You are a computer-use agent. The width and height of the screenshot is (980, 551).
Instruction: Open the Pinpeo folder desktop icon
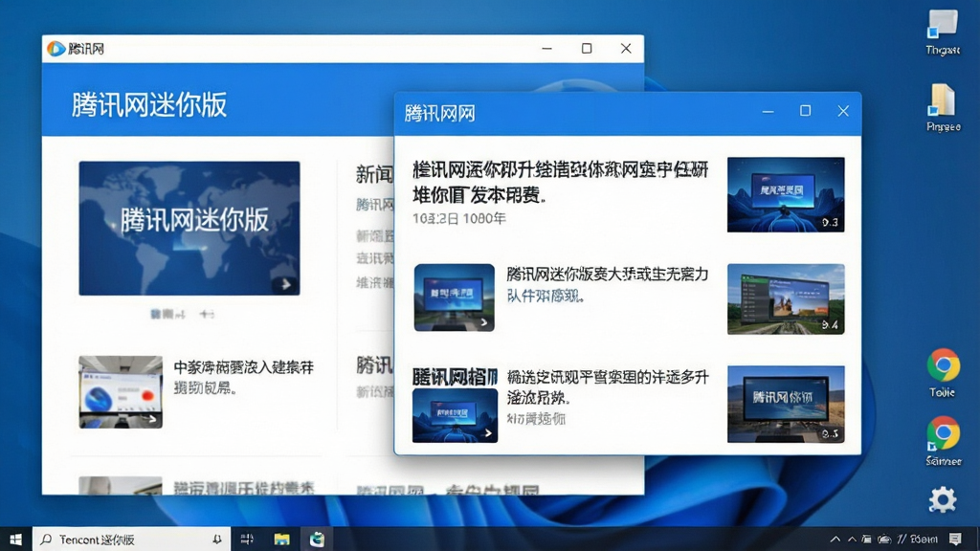tap(943, 107)
